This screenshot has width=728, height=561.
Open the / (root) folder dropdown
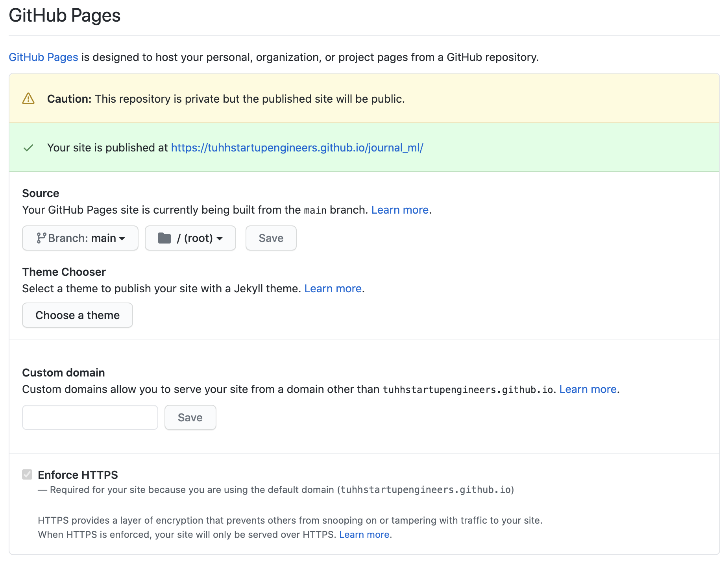pos(190,238)
